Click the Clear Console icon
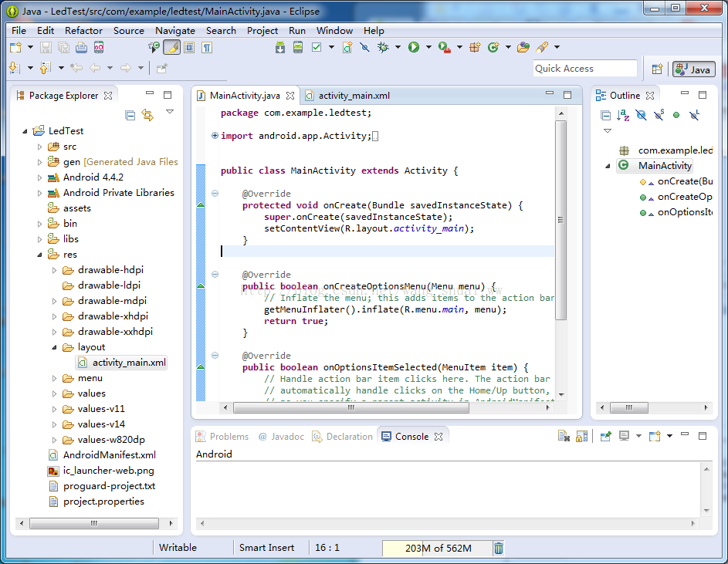The height and width of the screenshot is (564, 728). (564, 437)
